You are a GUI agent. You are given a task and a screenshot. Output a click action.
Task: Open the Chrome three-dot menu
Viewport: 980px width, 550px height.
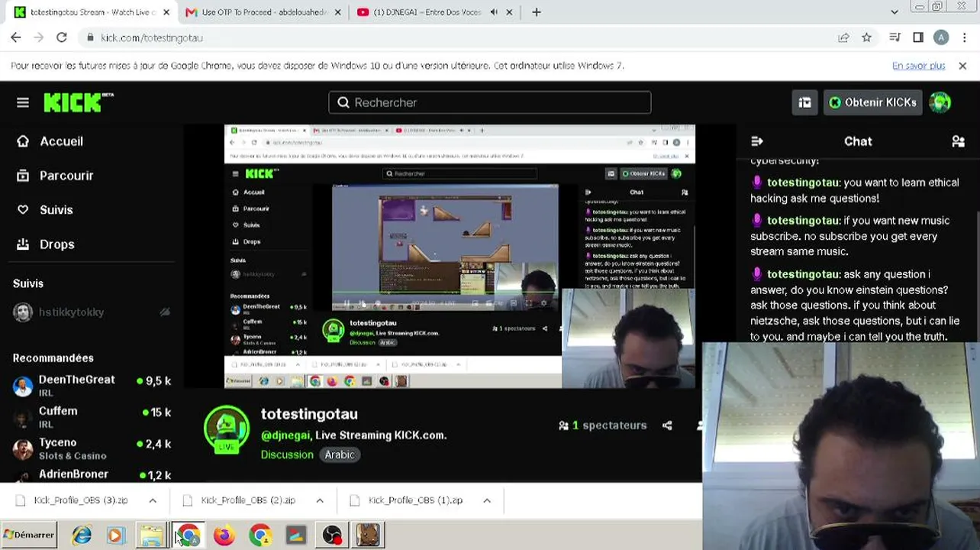click(x=965, y=37)
